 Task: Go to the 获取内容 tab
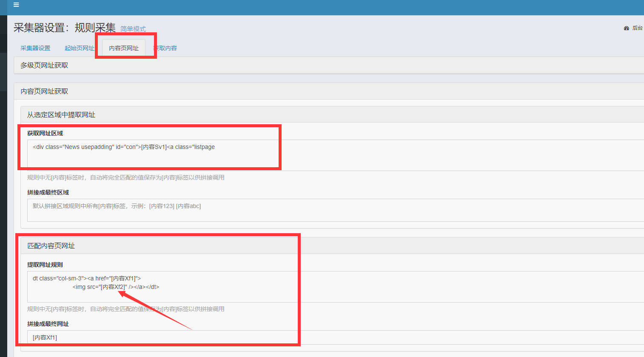(166, 48)
